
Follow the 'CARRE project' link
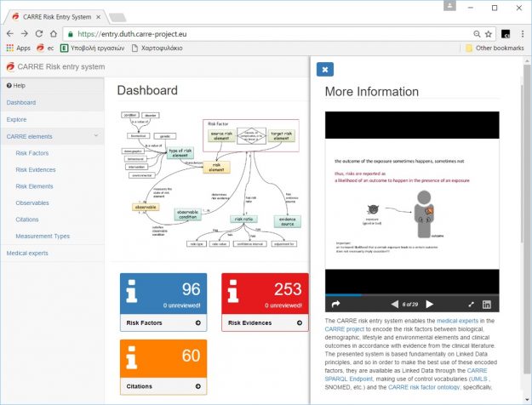(x=344, y=329)
